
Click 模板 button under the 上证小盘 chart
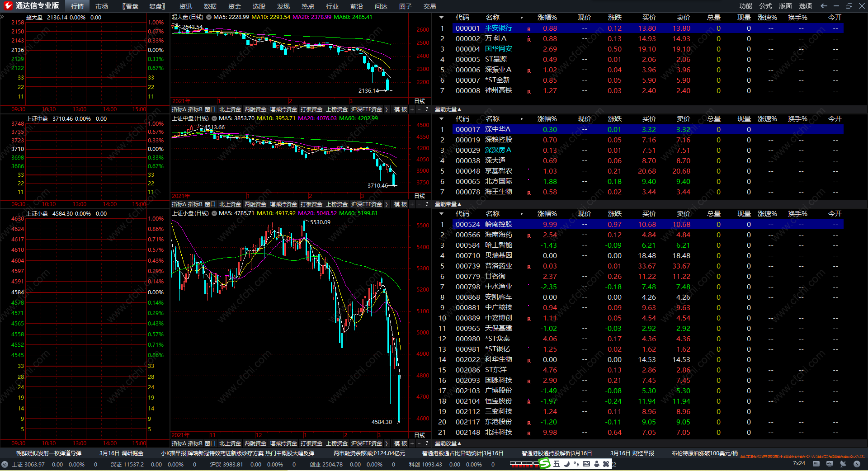(x=401, y=443)
